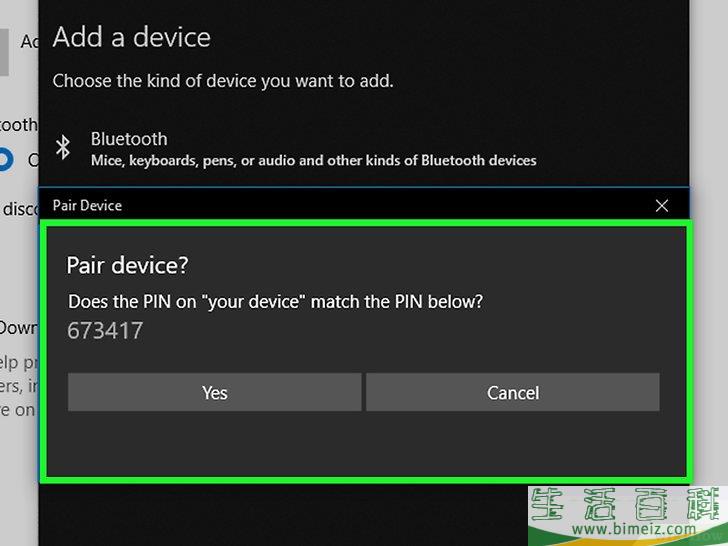Confirm pairing with the Yes button
This screenshot has width=728, height=546.
tap(214, 392)
